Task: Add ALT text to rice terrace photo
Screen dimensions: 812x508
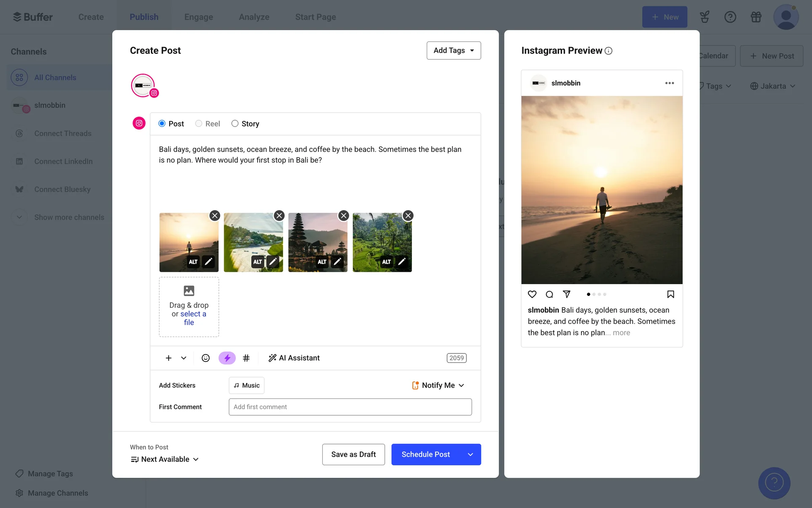Action: pos(386,262)
